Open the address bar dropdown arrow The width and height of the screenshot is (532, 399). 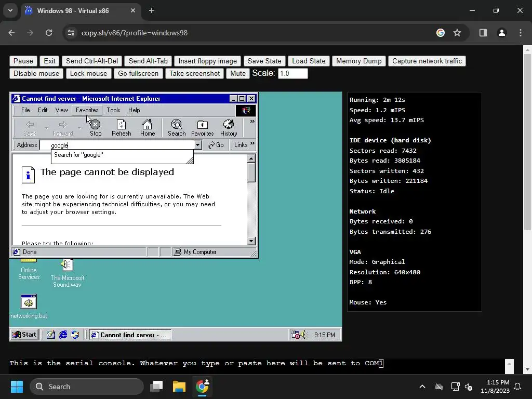pyautogui.click(x=198, y=145)
